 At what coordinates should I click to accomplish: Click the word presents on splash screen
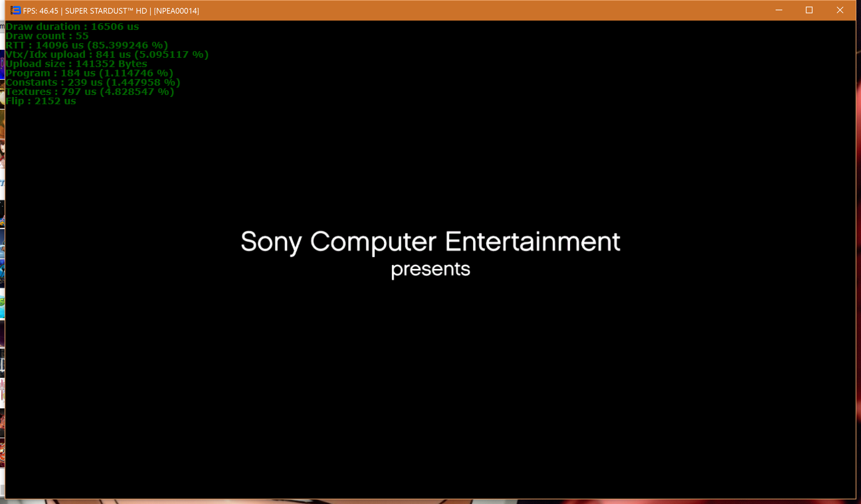click(430, 269)
